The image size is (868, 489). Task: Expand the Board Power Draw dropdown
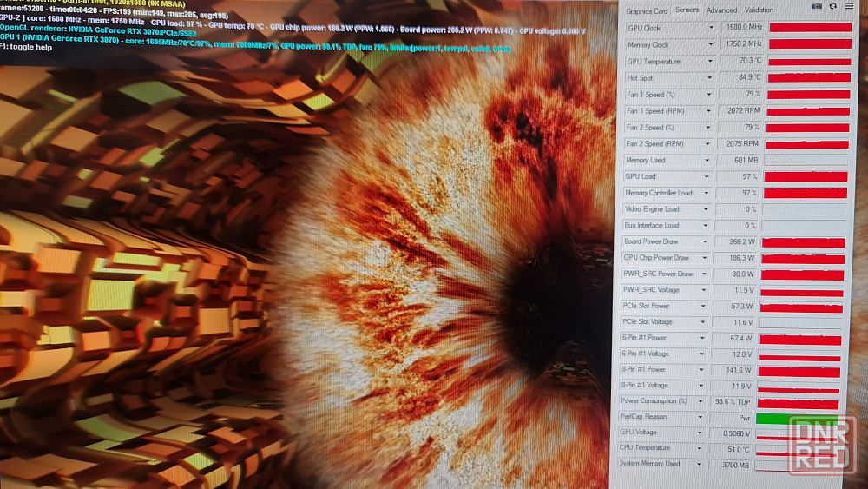click(x=705, y=241)
